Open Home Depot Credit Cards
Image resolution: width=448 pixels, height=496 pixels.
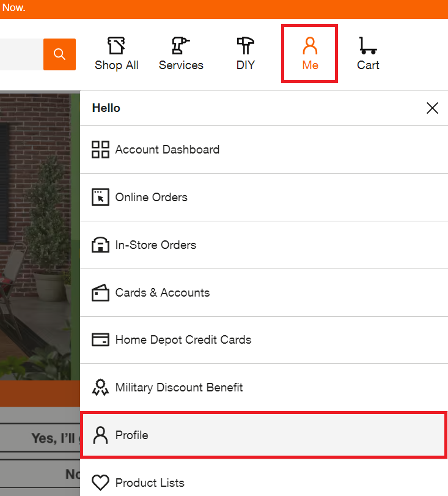[183, 340]
